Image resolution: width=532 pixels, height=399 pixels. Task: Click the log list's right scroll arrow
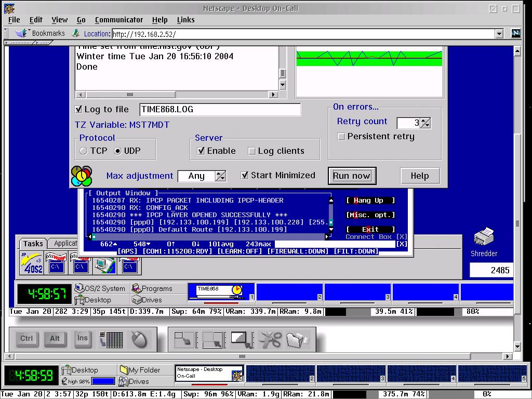click(x=273, y=95)
